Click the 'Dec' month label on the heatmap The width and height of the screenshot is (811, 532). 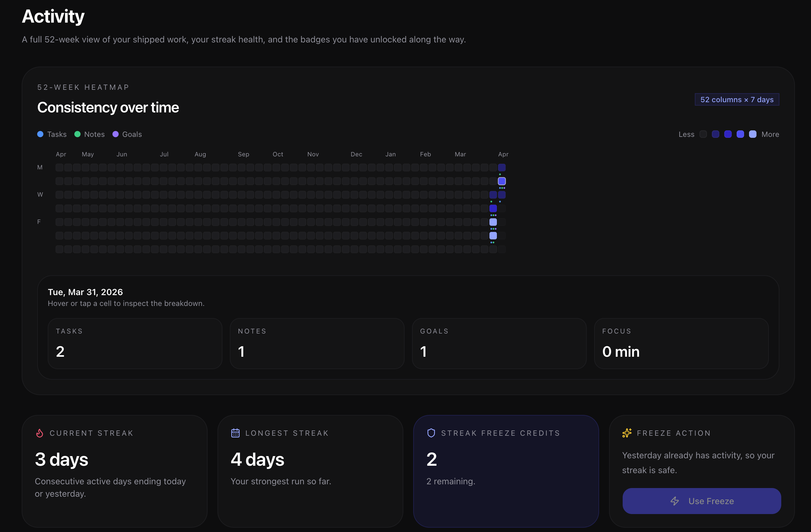click(x=357, y=154)
